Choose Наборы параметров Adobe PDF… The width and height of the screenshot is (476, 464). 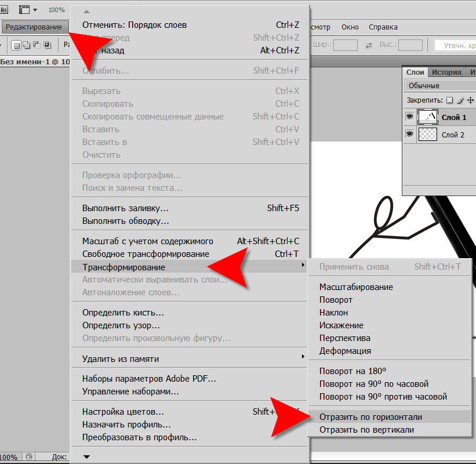pos(190,379)
